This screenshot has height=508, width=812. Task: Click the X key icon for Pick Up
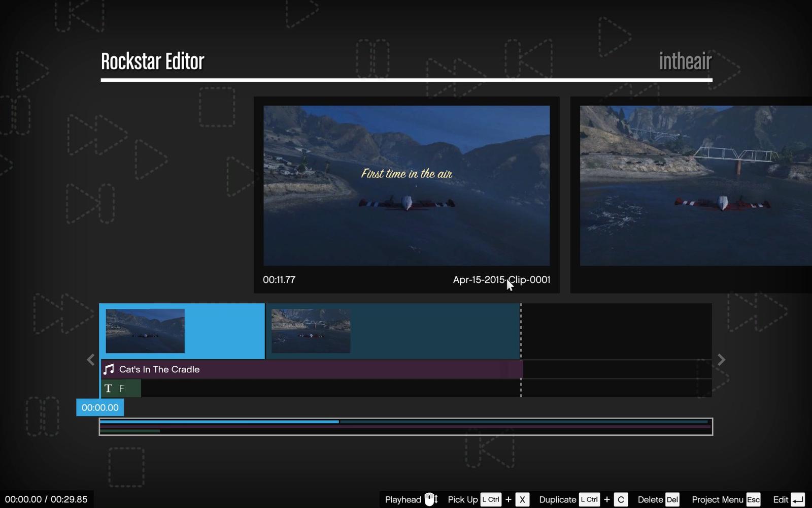[522, 499]
